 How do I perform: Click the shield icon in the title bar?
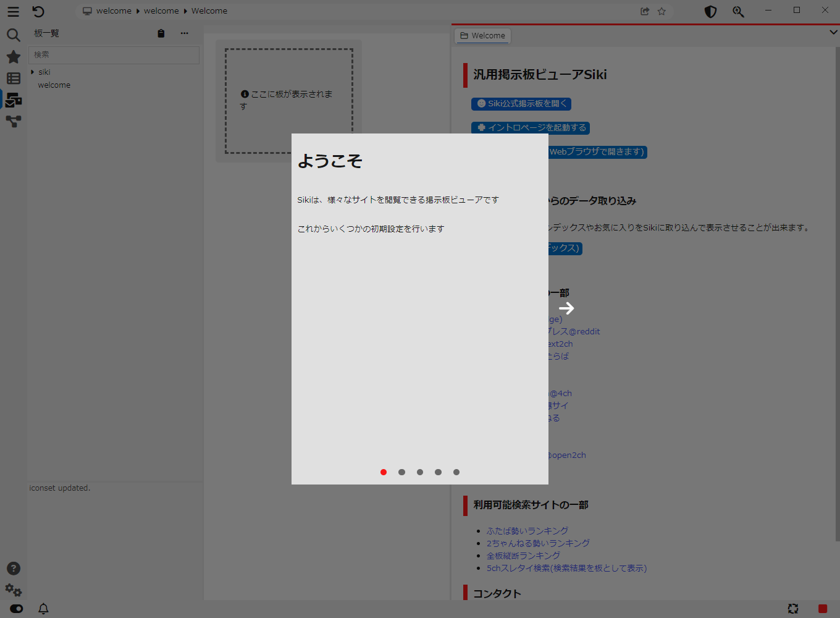pos(710,11)
